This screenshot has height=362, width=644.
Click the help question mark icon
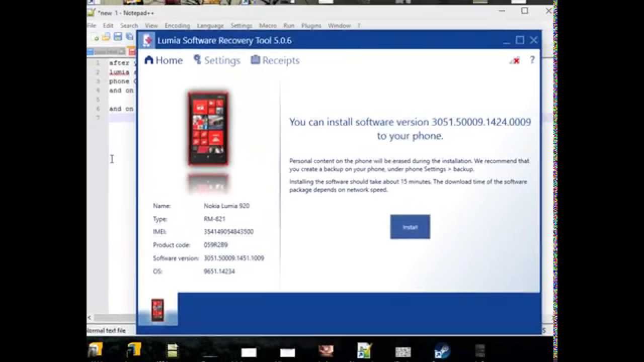tap(532, 60)
